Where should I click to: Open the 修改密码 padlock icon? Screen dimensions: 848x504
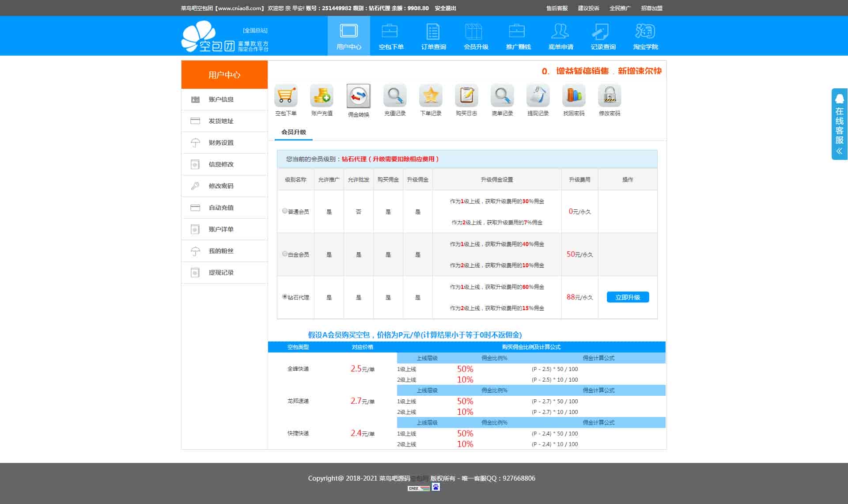tap(609, 96)
